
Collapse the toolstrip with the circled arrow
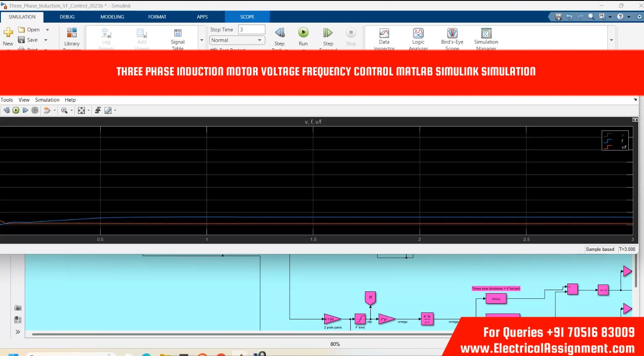click(x=640, y=17)
